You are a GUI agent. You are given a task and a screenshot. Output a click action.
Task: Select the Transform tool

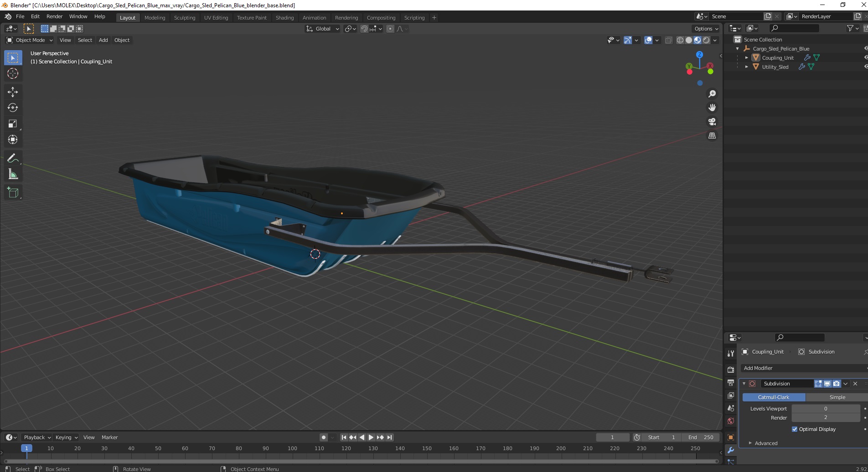[13, 140]
